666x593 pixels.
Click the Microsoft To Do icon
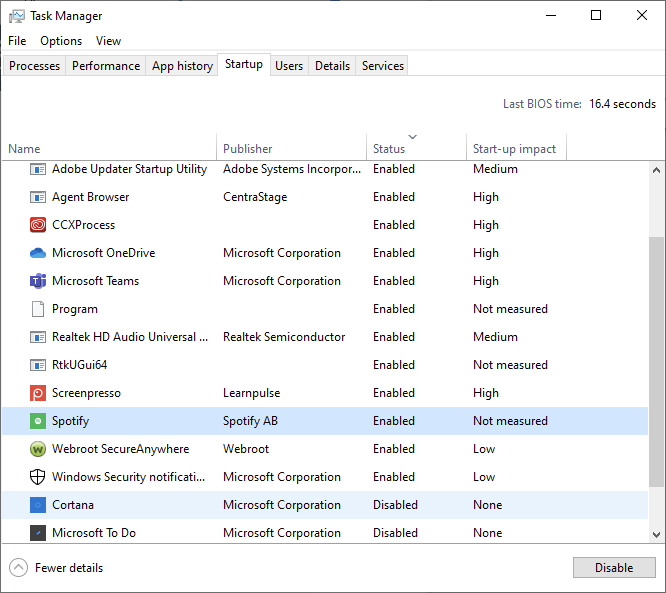[38, 533]
